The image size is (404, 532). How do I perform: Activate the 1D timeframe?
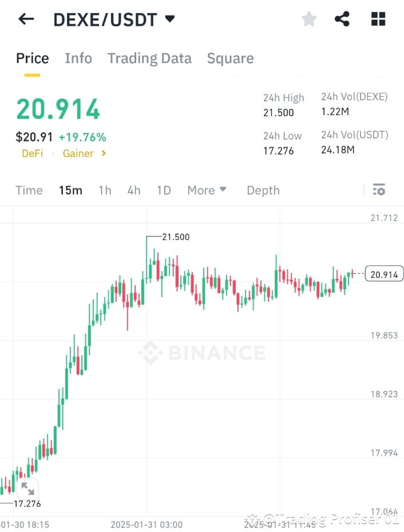click(x=164, y=190)
